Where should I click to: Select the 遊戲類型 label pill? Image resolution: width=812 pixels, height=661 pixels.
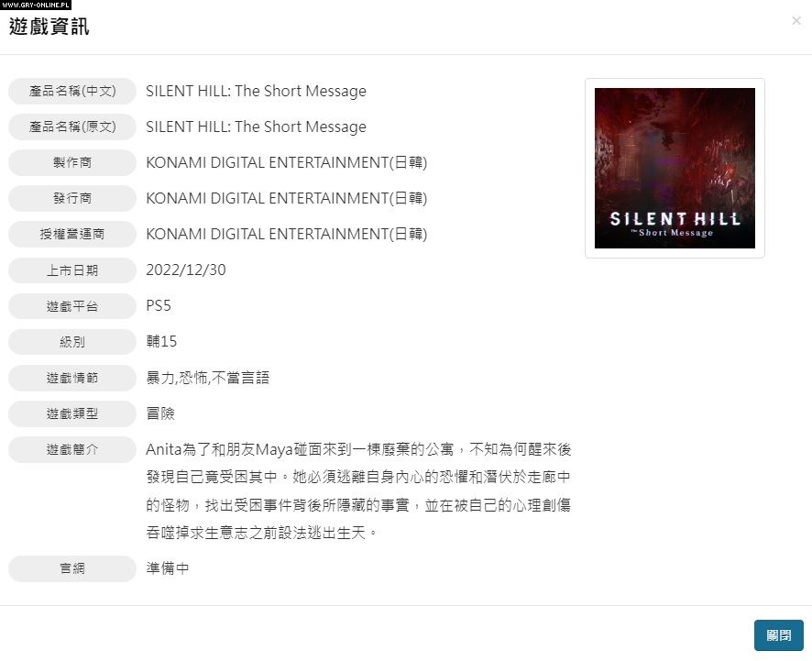coord(72,413)
